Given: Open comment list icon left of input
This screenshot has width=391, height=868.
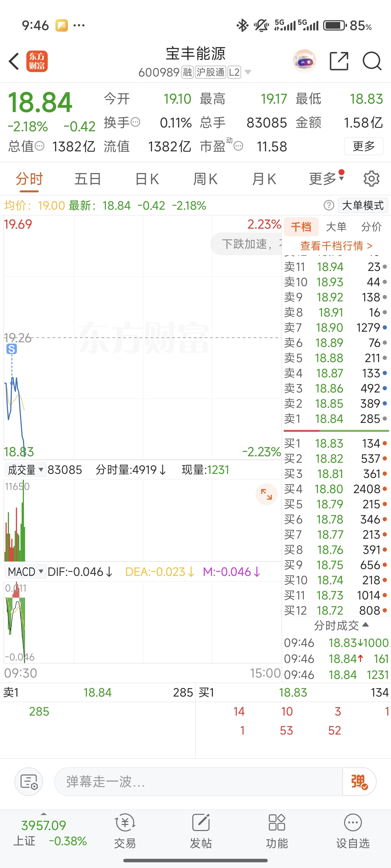Looking at the screenshot, I should point(29,781).
